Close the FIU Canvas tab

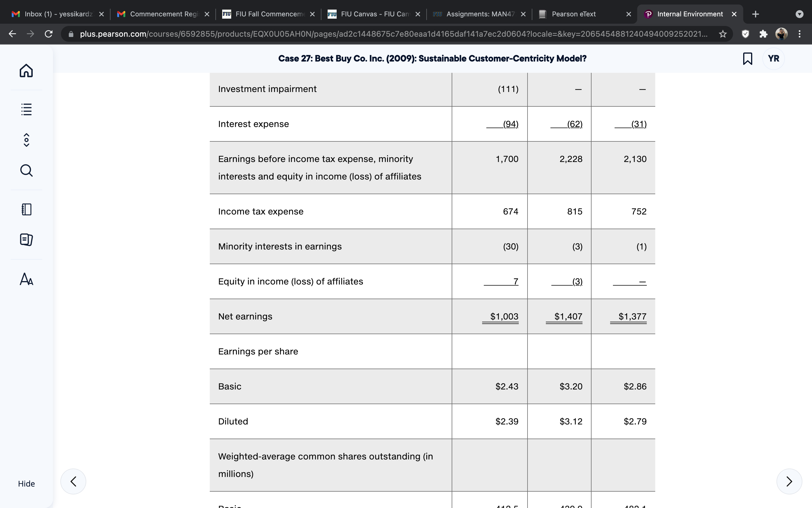tap(418, 14)
